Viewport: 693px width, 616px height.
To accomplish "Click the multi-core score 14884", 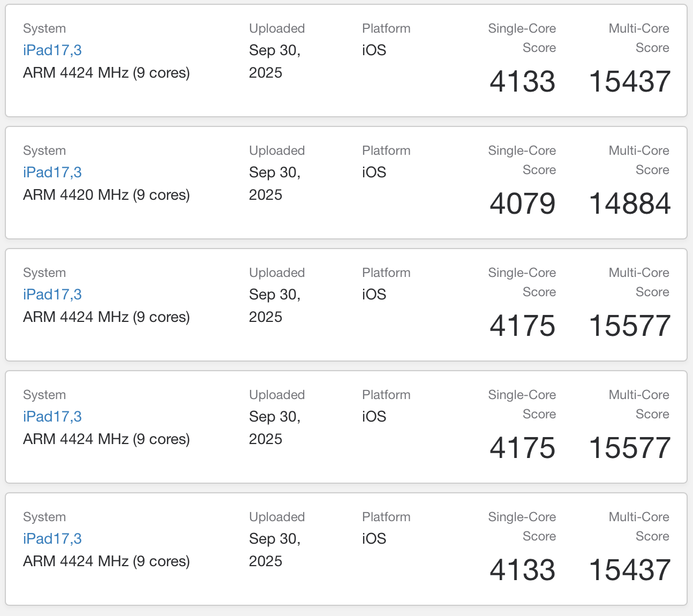I will point(629,204).
